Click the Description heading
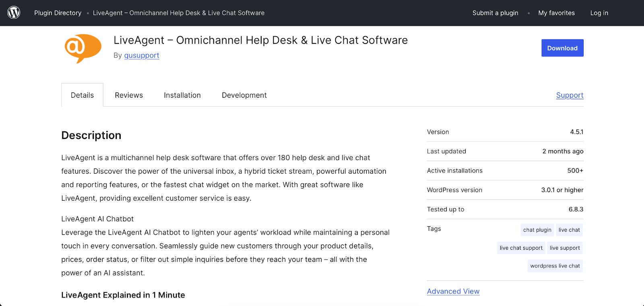Viewport: 644px width, 306px height. click(x=91, y=135)
